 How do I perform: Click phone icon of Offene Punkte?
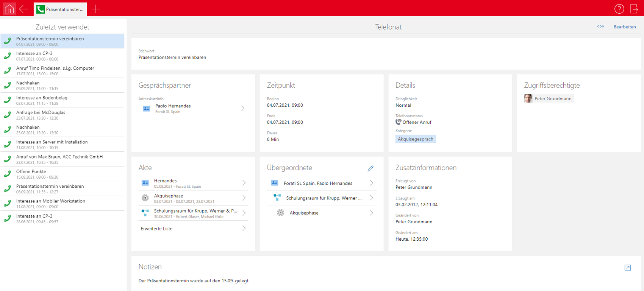8,174
